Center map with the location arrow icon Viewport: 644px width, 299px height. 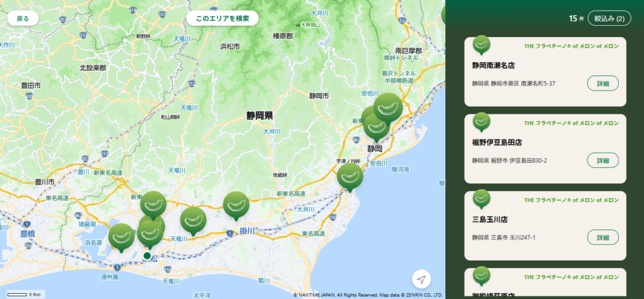tap(421, 280)
